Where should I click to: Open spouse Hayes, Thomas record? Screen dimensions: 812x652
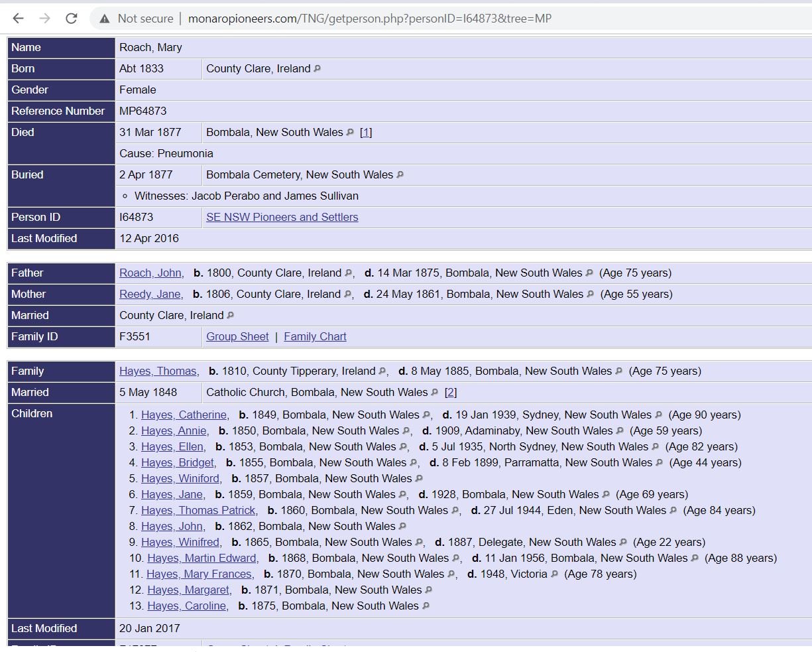159,371
